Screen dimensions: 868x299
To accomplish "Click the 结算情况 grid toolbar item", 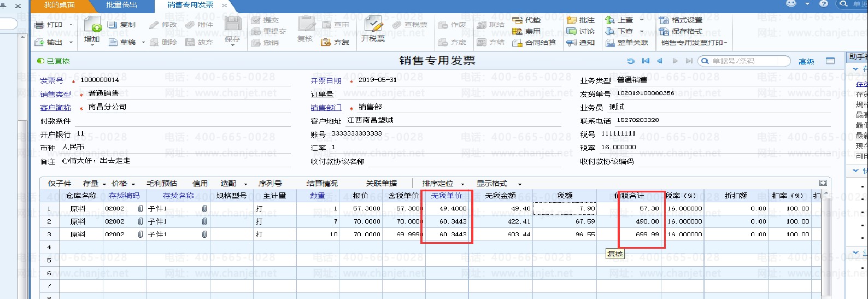I will 322,184.
